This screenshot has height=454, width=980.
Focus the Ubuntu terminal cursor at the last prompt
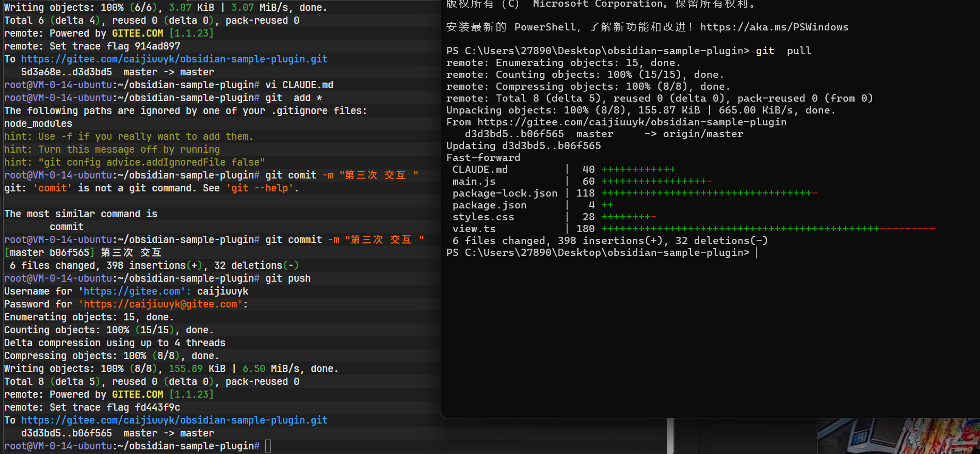click(x=268, y=446)
